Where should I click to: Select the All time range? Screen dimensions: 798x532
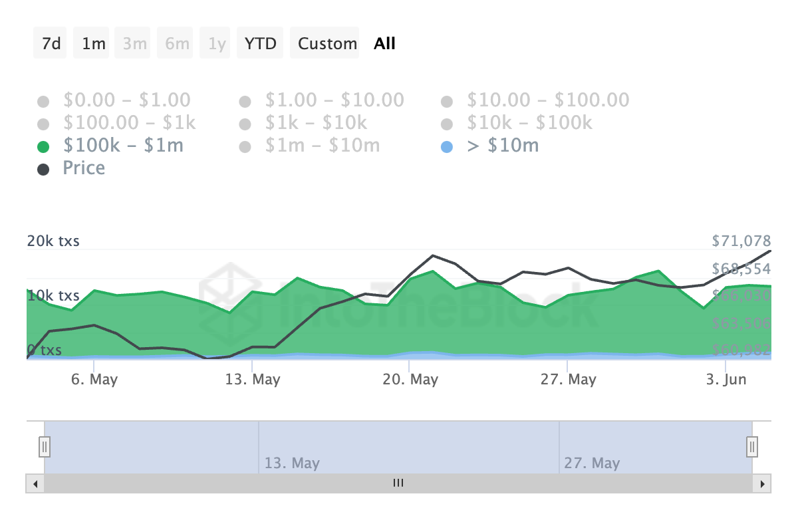pos(384,44)
